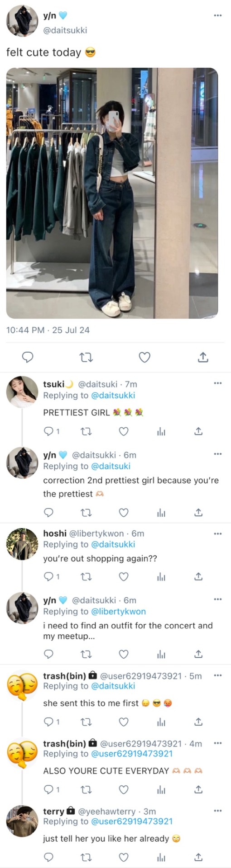The width and height of the screenshot is (231, 868).
Task: Like the 'i need to find an outfit' reply
Action: coord(124,654)
